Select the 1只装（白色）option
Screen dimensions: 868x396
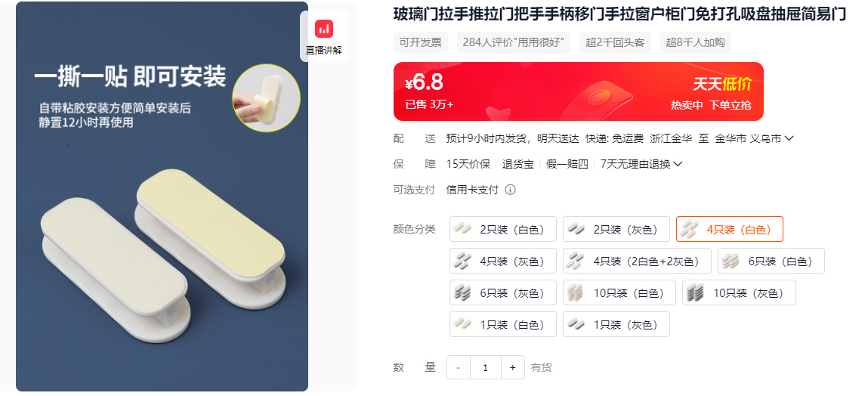click(502, 324)
